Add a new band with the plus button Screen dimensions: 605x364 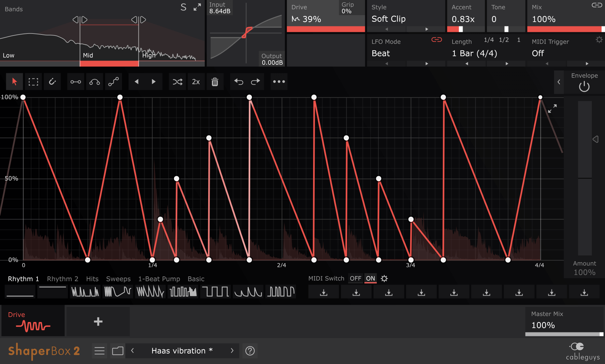pos(98,321)
